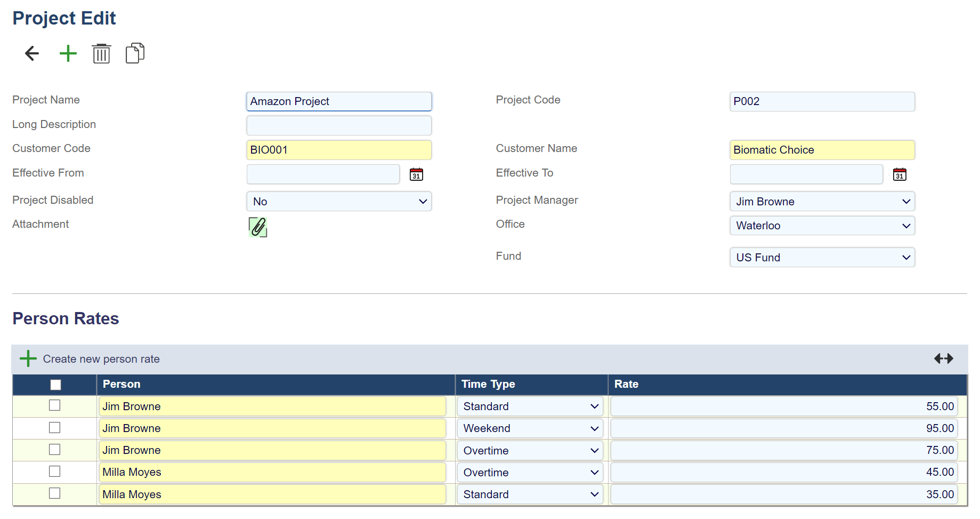Click the expand width arrows icon

[943, 358]
